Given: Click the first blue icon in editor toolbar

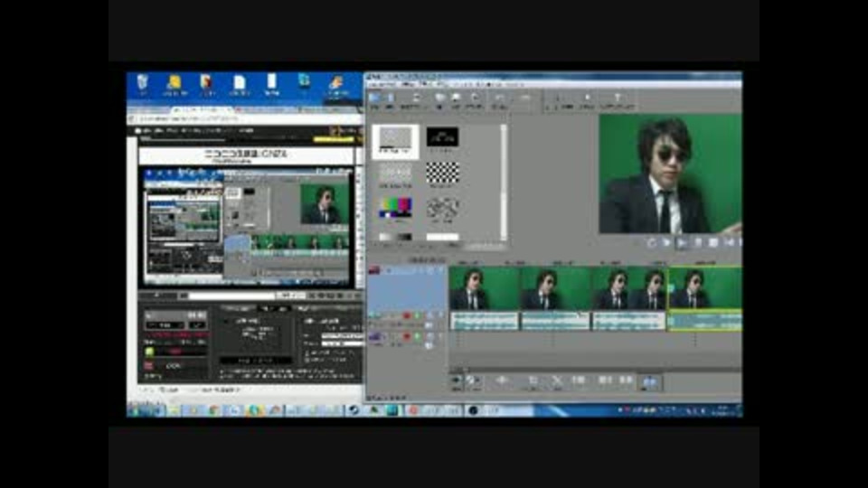Looking at the screenshot, I should tap(374, 99).
